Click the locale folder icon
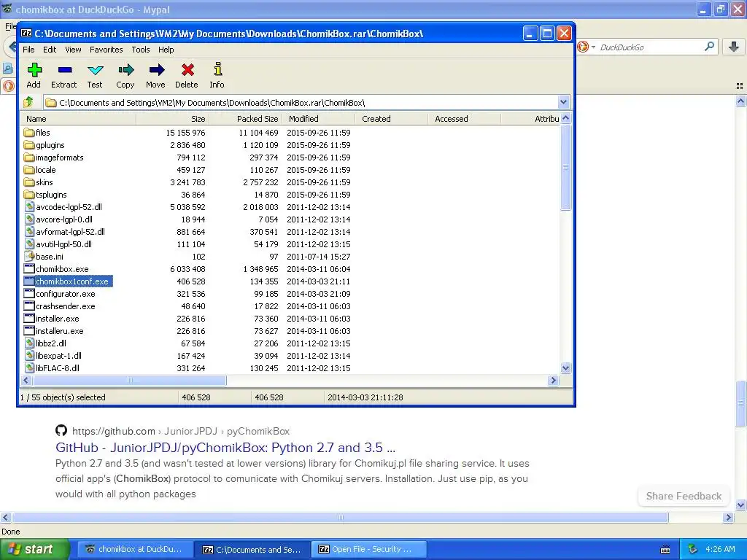The height and width of the screenshot is (560, 747). point(29,169)
